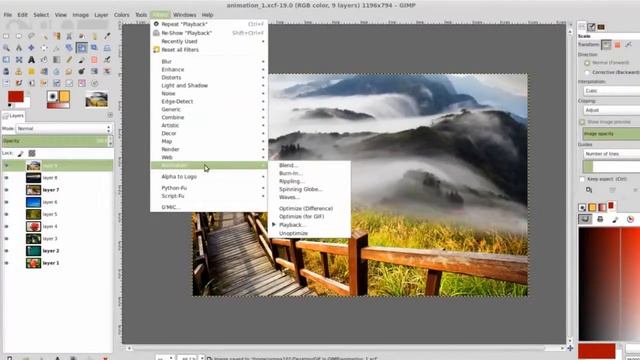Select the Paths tool
The height and width of the screenshot is (360, 640).
[x=94, y=36]
